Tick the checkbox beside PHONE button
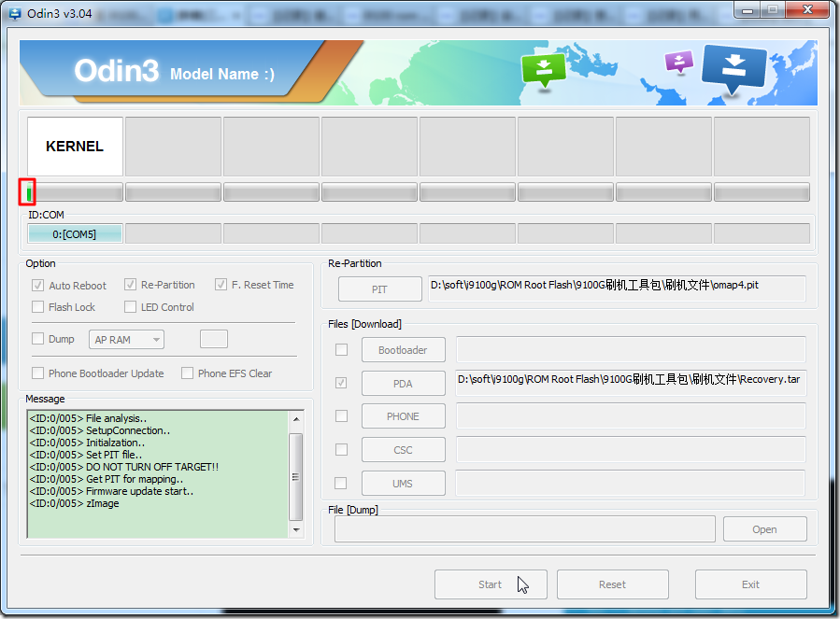Image resolution: width=840 pixels, height=619 pixels. coord(341,416)
